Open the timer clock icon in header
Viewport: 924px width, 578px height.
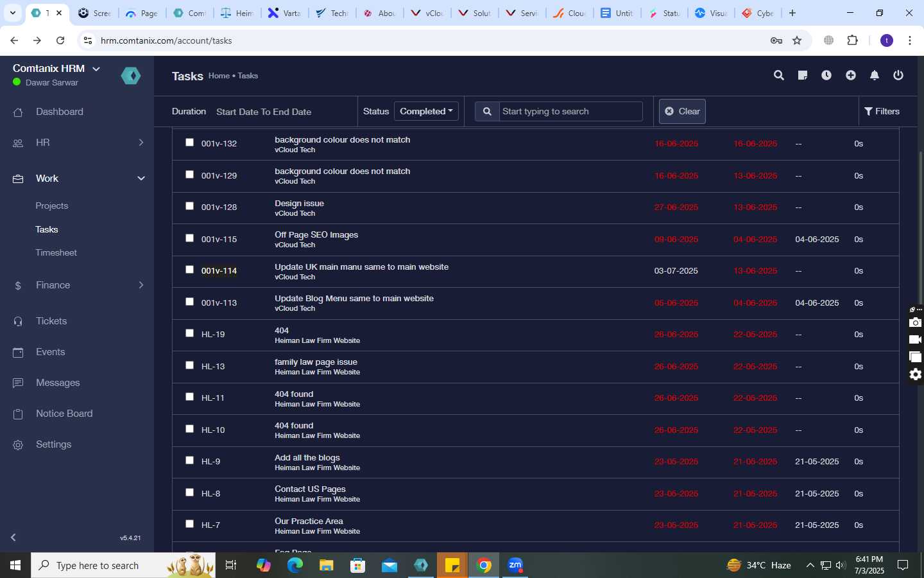pyautogui.click(x=826, y=75)
